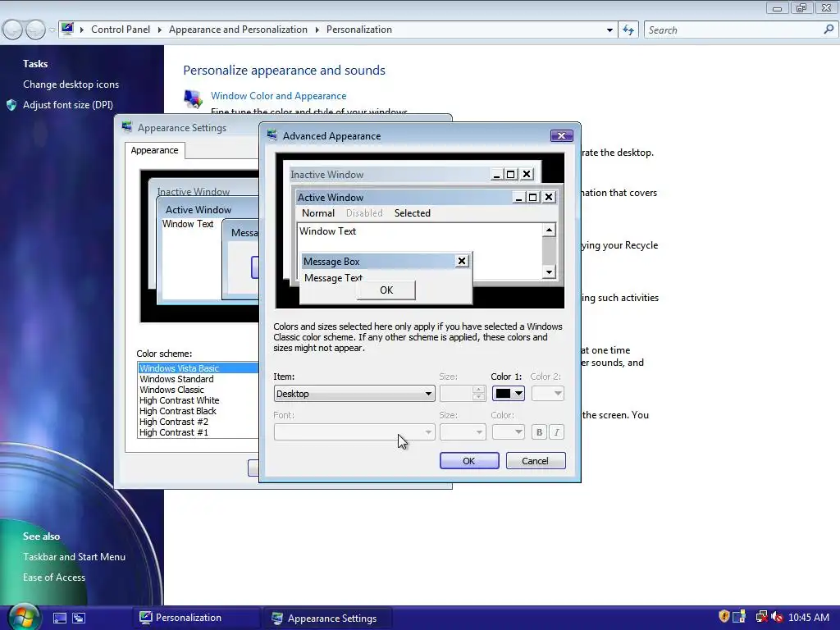Click the Message Text label in preview
This screenshot has height=630, width=840.
coord(333,278)
